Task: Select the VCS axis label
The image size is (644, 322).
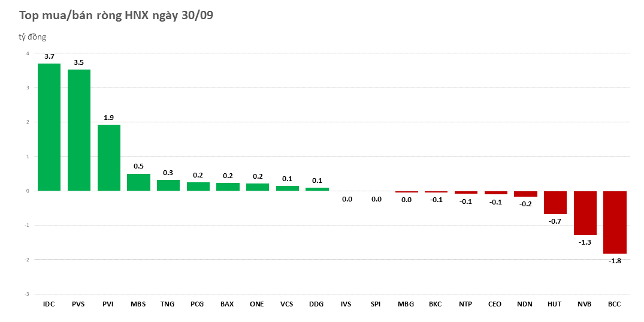Action: pos(287,304)
